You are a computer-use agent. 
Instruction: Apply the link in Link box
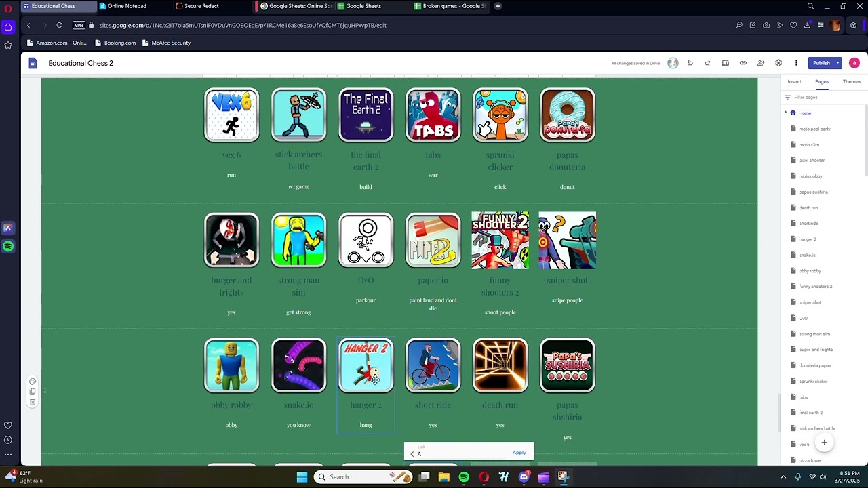point(519,453)
